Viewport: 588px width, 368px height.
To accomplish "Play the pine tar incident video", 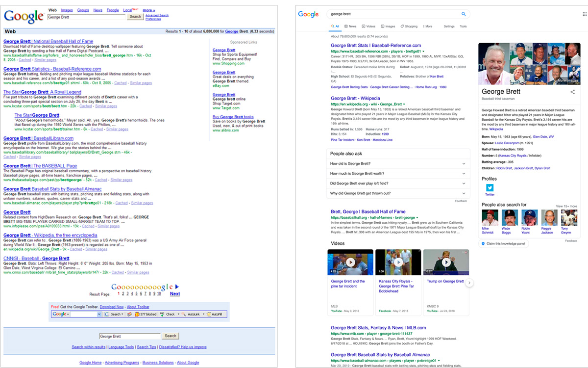I will coord(350,263).
